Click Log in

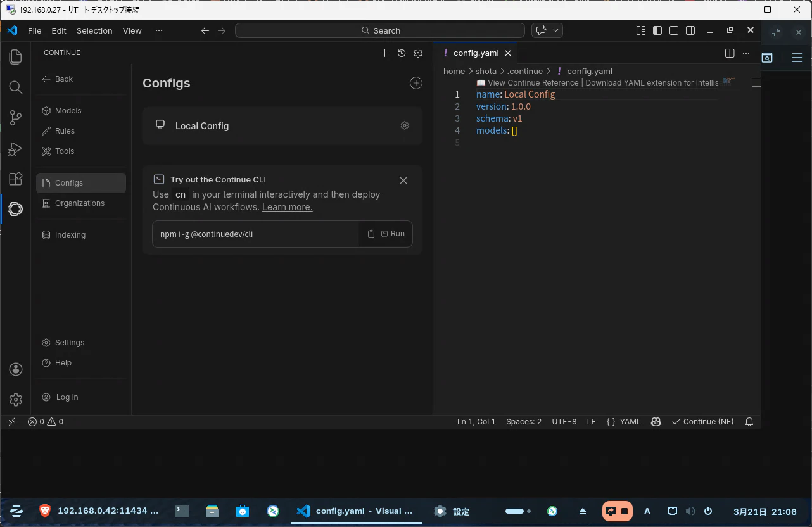[60, 397]
